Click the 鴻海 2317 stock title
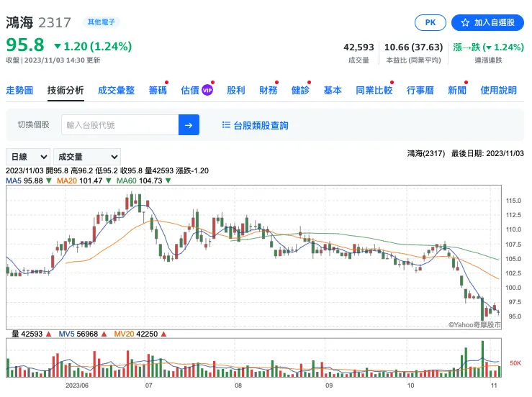 pos(38,23)
